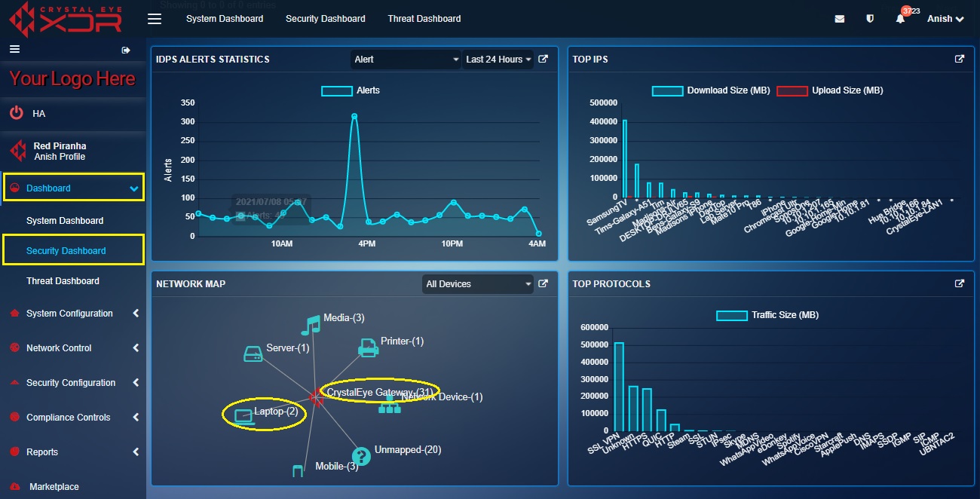Screen dimensions: 980x499
Task: Open the mail envelope icon
Action: (x=840, y=19)
